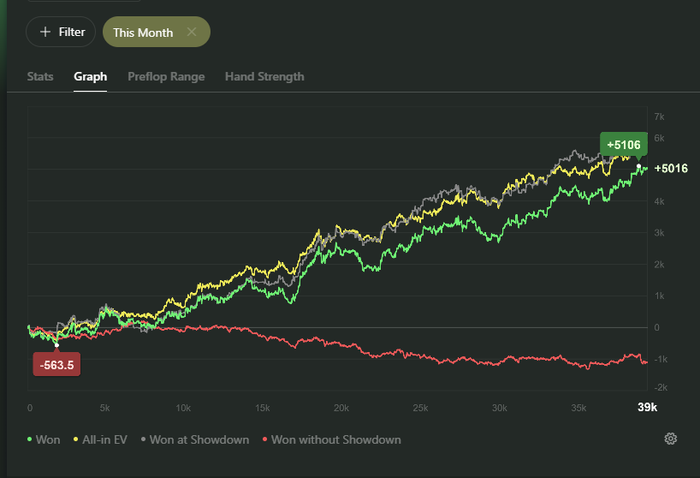Click the lowest data point marker dot
Screen dimensions: 700x478
pyautogui.click(x=56, y=345)
